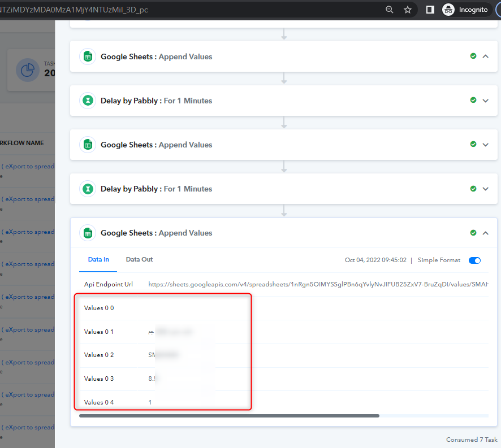Image resolution: width=501 pixels, height=448 pixels.
Task: Expand the second Delay by Pabbly step
Action: pos(485,189)
